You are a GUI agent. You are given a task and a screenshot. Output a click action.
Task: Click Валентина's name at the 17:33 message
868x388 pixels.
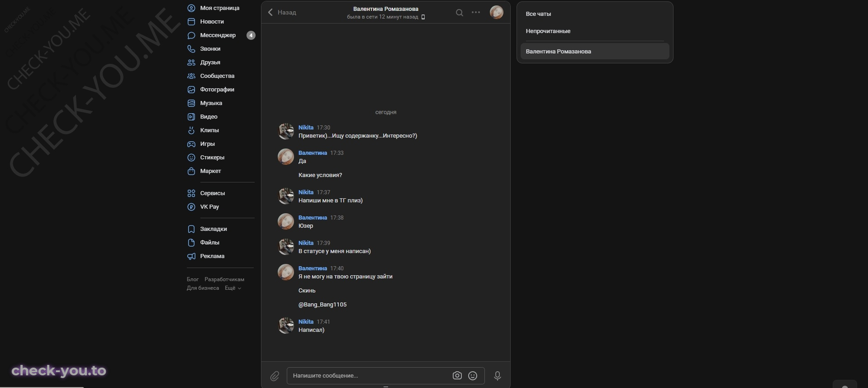tap(313, 153)
